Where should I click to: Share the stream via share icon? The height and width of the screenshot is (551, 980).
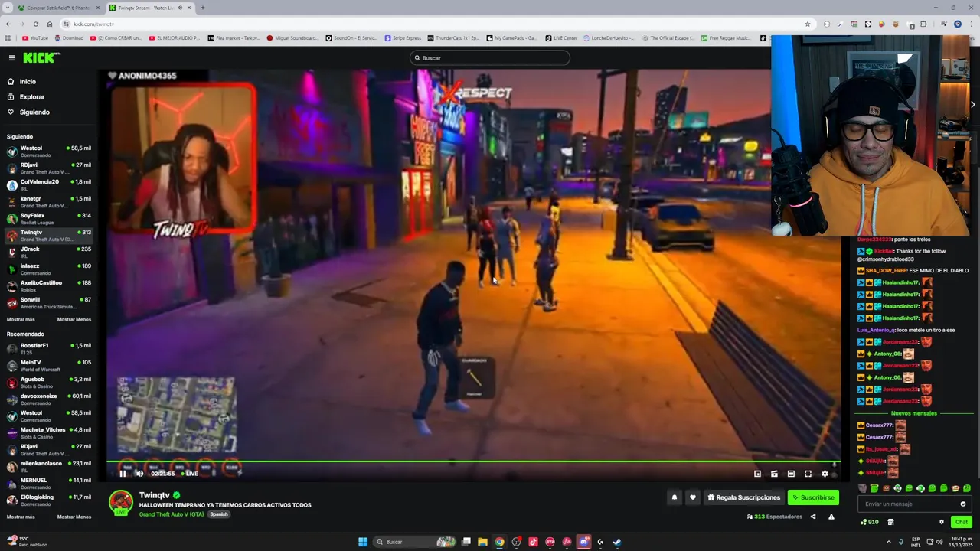(x=813, y=517)
